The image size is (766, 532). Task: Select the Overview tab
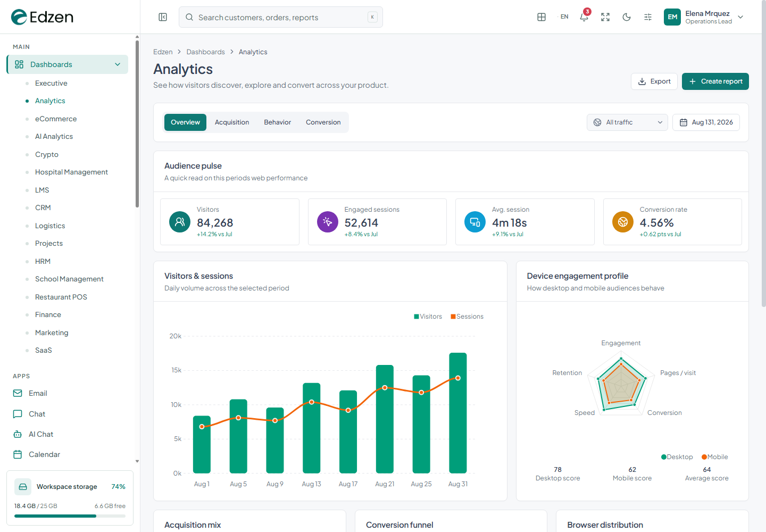pyautogui.click(x=185, y=122)
